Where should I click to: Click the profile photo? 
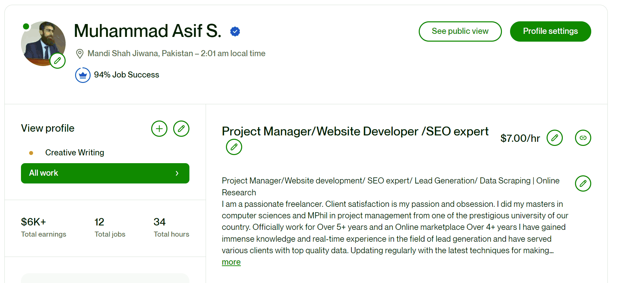point(43,44)
